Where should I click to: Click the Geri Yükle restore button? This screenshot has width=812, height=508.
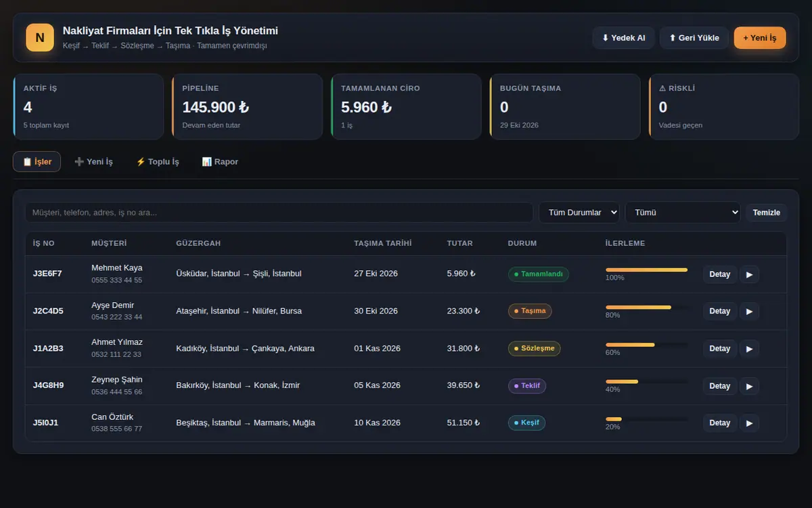694,38
